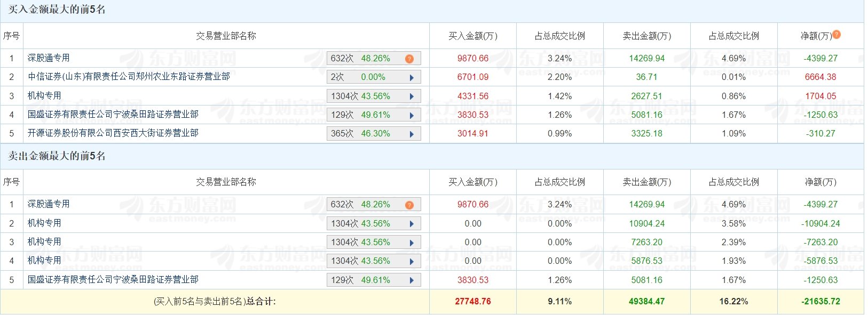Select total percentage 9.11%

[x=560, y=302]
